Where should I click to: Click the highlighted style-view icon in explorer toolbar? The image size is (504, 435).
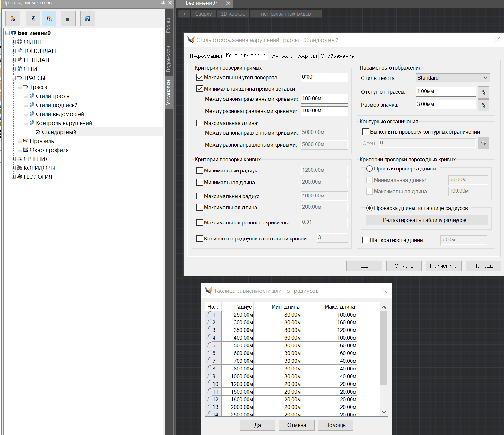[49, 19]
